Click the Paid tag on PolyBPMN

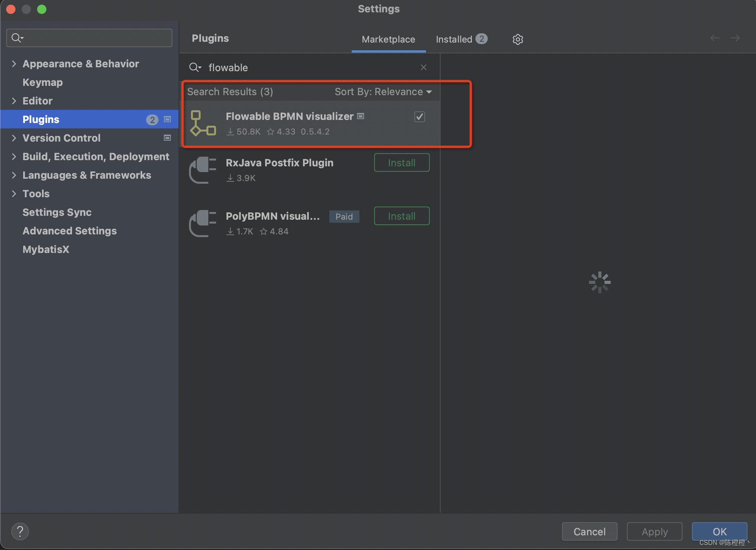tap(344, 217)
